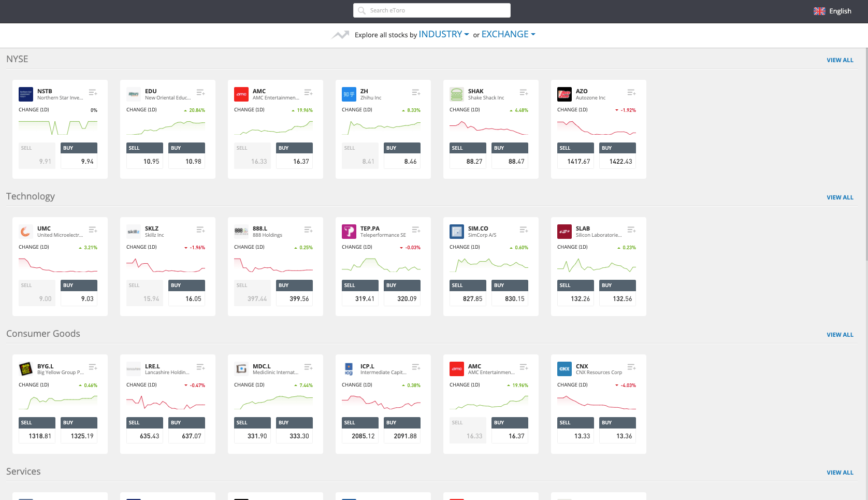Add EDU to watchlist icon
Image resolution: width=868 pixels, height=500 pixels.
pyautogui.click(x=200, y=92)
